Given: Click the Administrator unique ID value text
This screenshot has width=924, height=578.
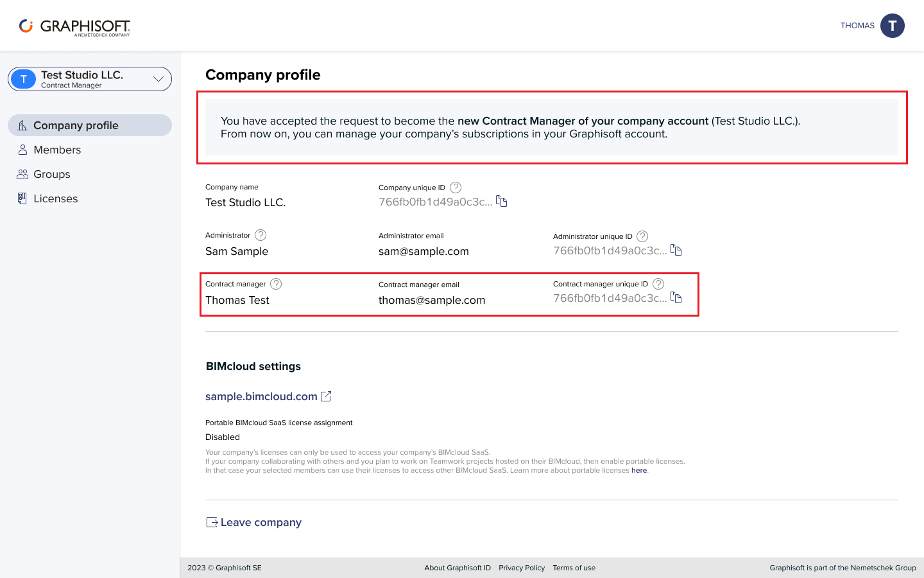Looking at the screenshot, I should [x=610, y=250].
